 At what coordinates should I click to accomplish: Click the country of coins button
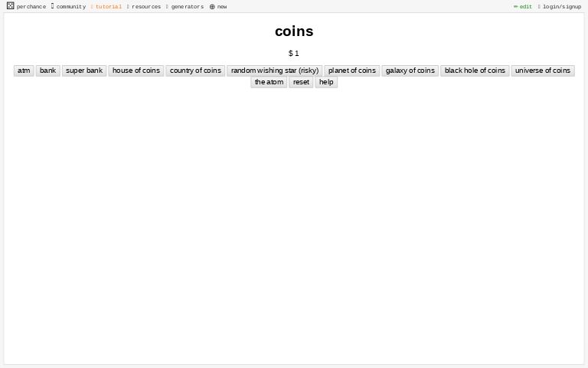coord(195,71)
